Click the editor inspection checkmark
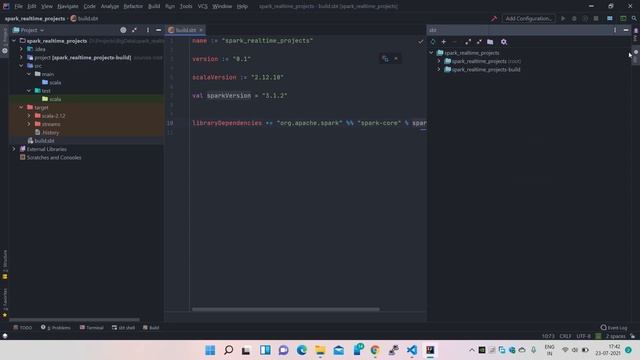Image resolution: width=640 pixels, height=360 pixels. [420, 41]
